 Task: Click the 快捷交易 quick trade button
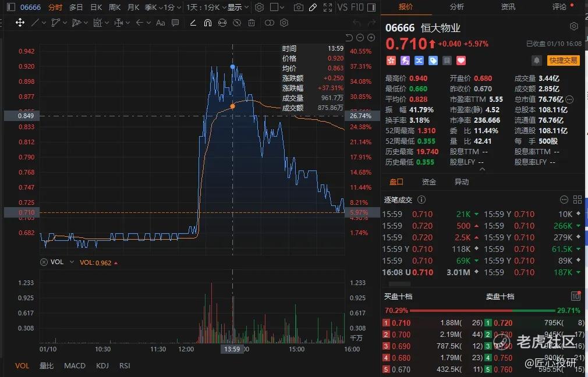(563, 61)
